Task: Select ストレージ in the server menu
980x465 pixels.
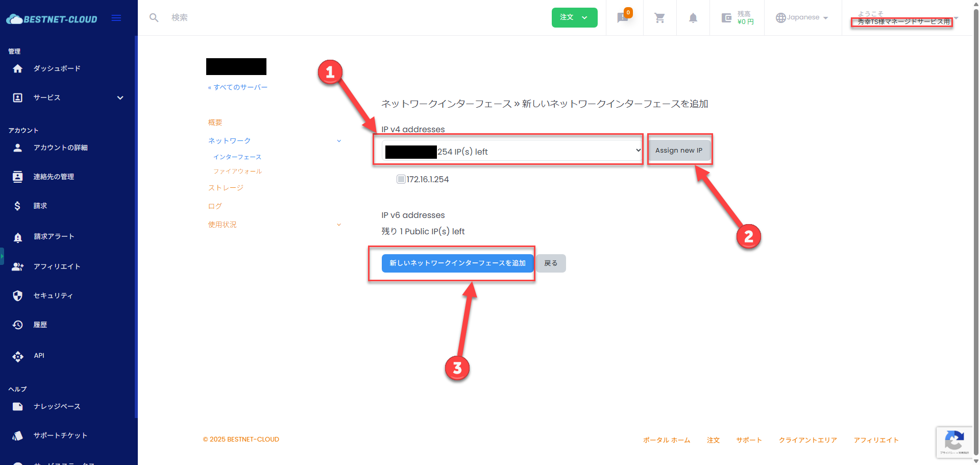Action: click(226, 188)
